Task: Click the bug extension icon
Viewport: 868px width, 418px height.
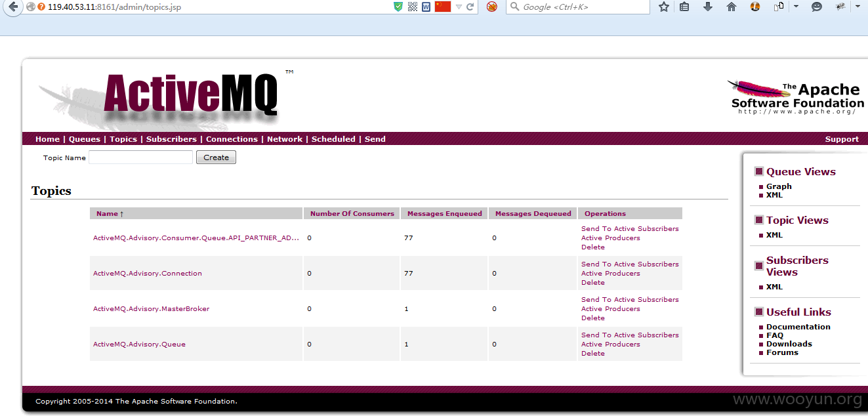Action: (x=840, y=7)
